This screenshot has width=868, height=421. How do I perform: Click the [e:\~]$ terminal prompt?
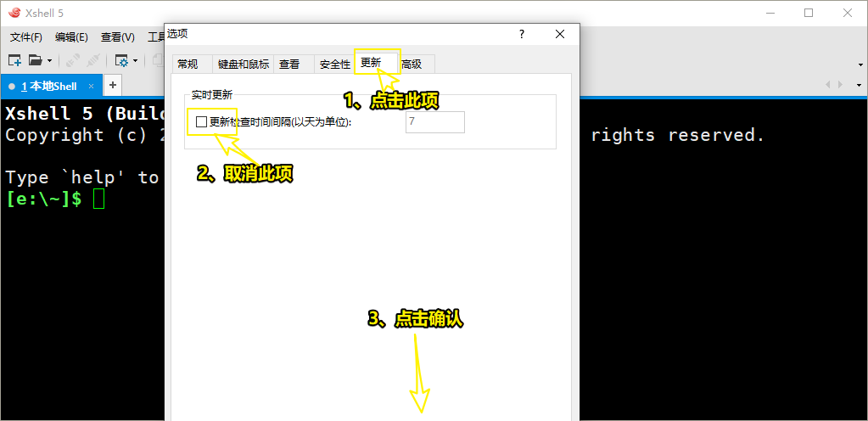point(44,199)
